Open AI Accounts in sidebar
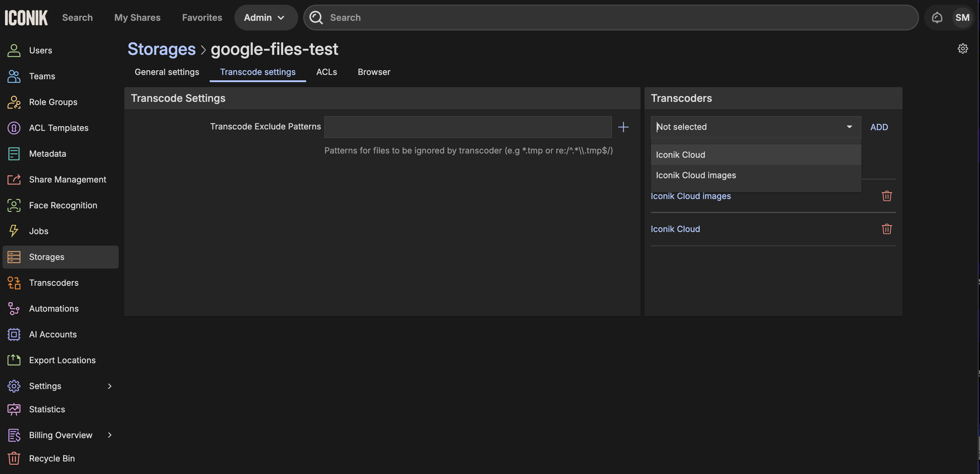The height and width of the screenshot is (474, 980). click(53, 335)
